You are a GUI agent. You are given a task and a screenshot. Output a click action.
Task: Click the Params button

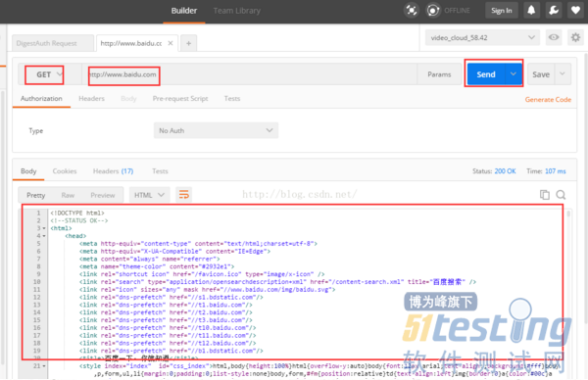tap(439, 74)
